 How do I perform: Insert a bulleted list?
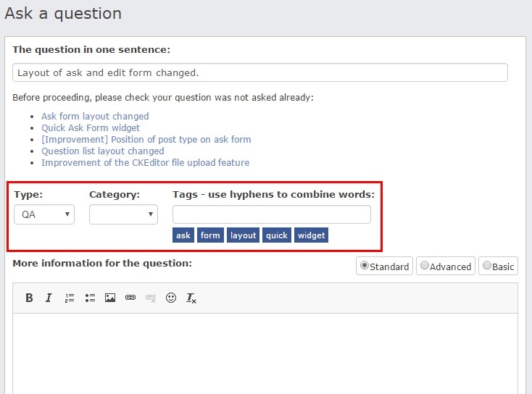pyautogui.click(x=90, y=298)
